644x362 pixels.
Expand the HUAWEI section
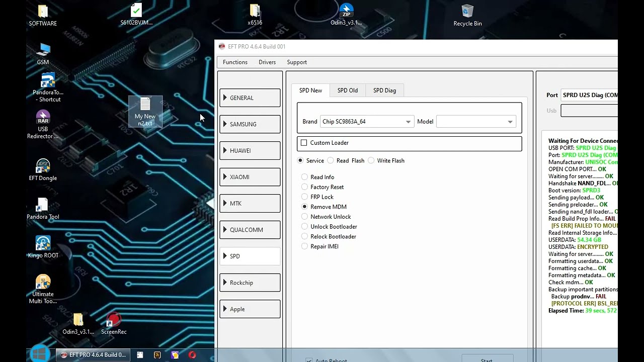click(x=250, y=150)
